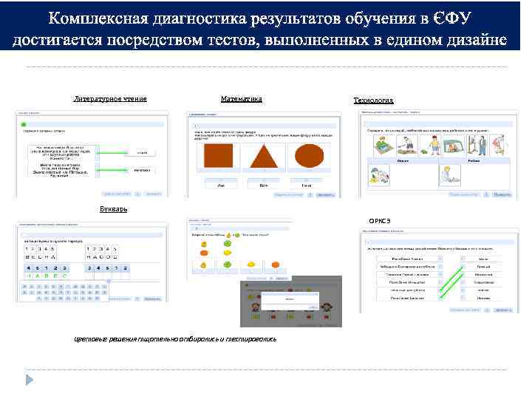Click the letter row under left '1 2 3 4 5'

pyautogui.click(x=40, y=257)
